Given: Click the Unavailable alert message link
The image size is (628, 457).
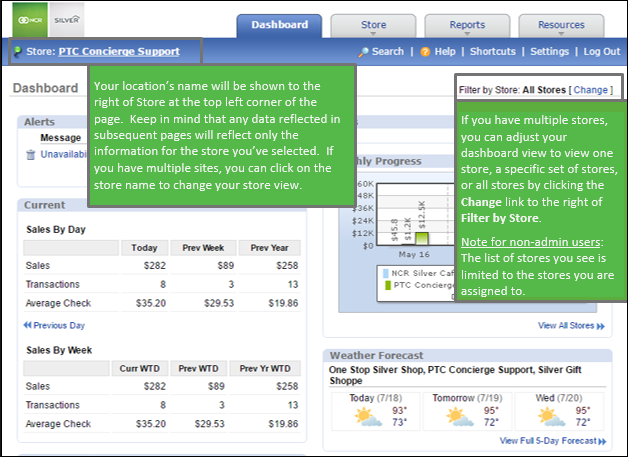Looking at the screenshot, I should click(64, 155).
